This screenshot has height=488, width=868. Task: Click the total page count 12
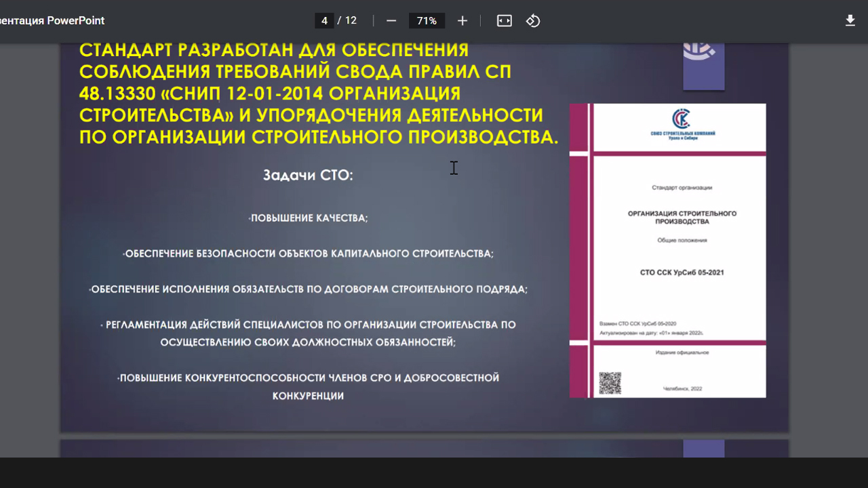pyautogui.click(x=351, y=21)
